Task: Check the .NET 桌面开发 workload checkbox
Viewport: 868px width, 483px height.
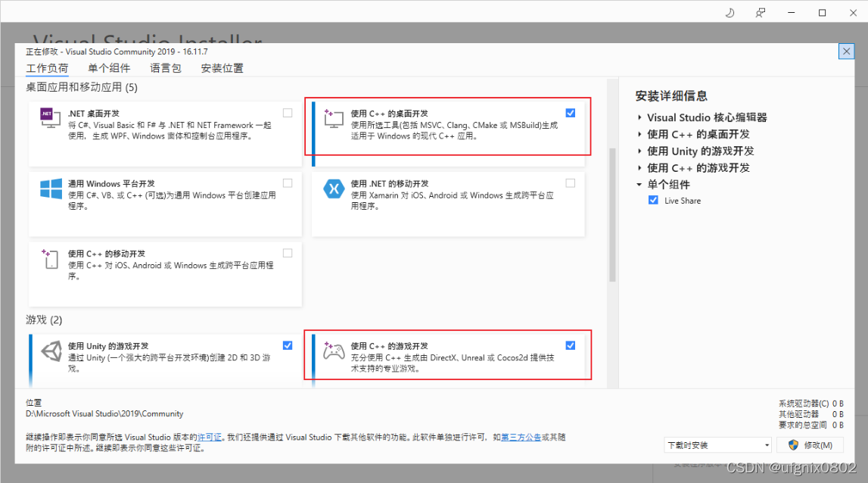Action: [x=288, y=113]
